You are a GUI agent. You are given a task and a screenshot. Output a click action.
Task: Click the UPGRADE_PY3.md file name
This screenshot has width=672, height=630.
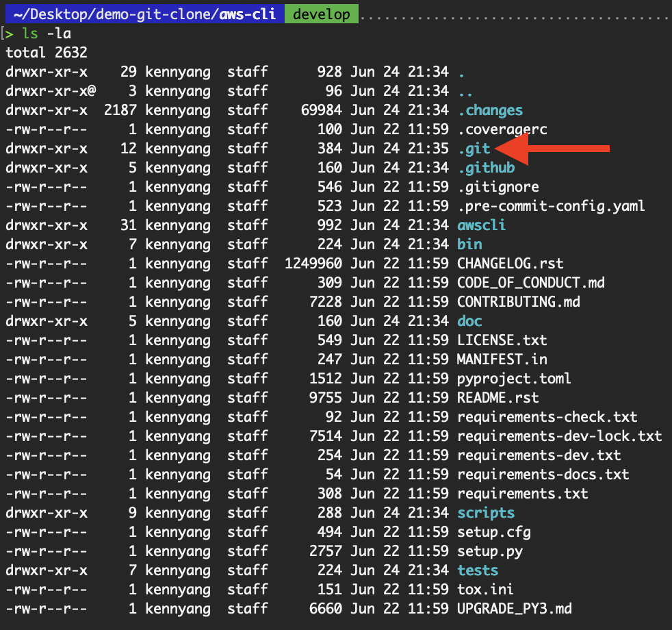pos(515,609)
